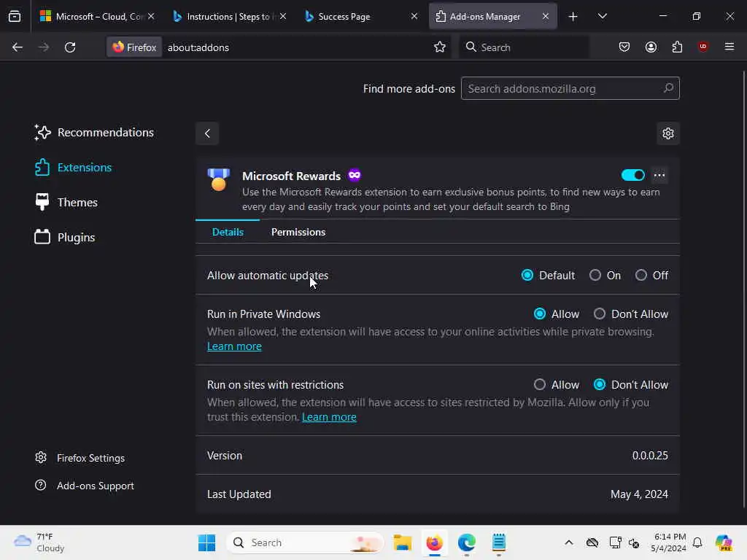Disable the Microsoft Rewards extension toggle
Viewport: 747px width, 560px height.
pos(633,175)
